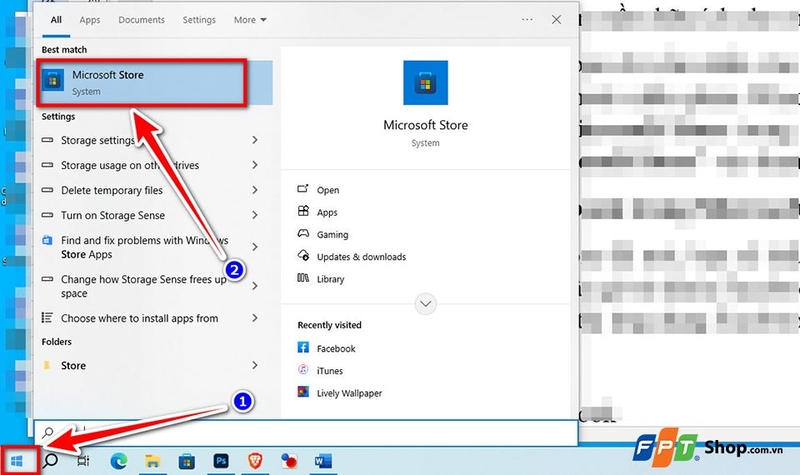Click the search input field
Screen dimensions: 800x475
(x=306, y=433)
